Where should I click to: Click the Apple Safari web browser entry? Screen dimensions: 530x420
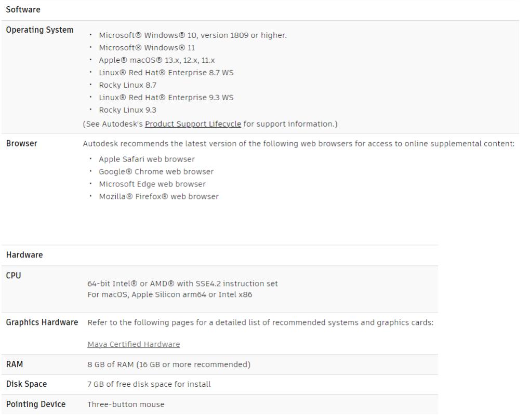coord(147,159)
